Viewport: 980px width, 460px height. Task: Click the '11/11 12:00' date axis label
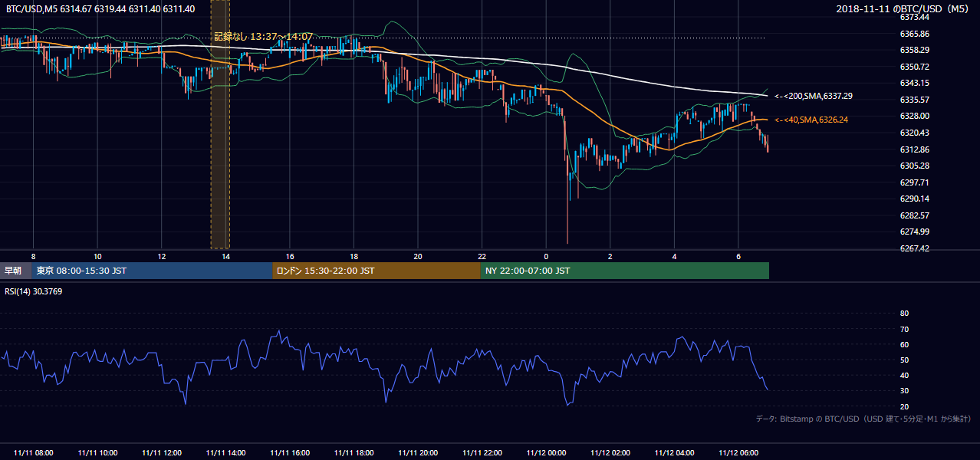pyautogui.click(x=162, y=453)
